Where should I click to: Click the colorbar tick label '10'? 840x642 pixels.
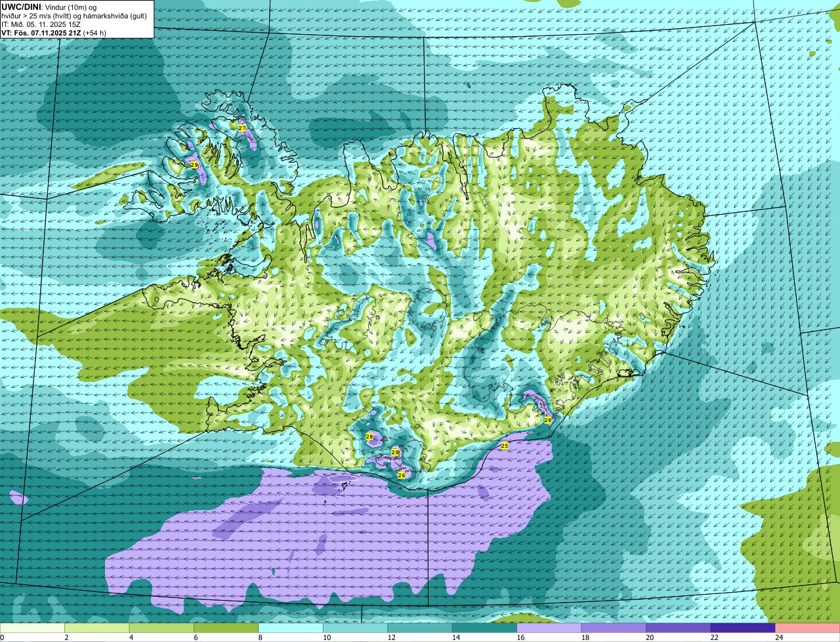327,637
